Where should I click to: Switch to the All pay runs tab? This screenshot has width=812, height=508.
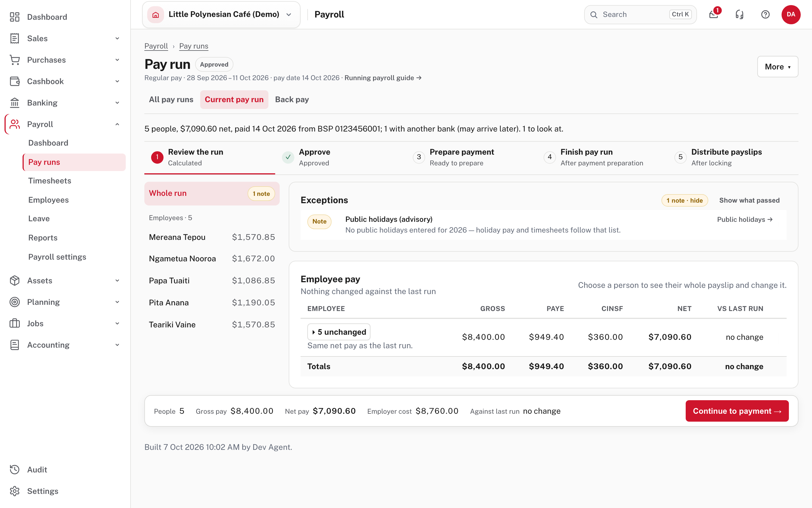(171, 99)
